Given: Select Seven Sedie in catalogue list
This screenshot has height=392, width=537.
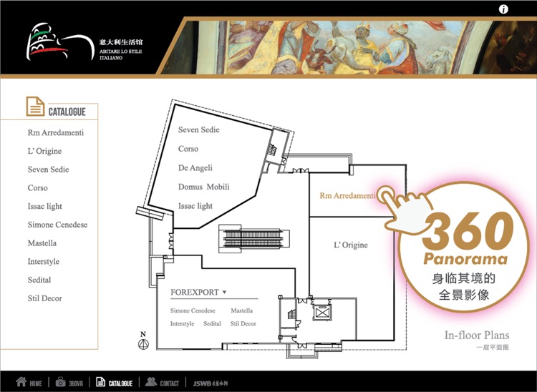Looking at the screenshot, I should click(48, 170).
